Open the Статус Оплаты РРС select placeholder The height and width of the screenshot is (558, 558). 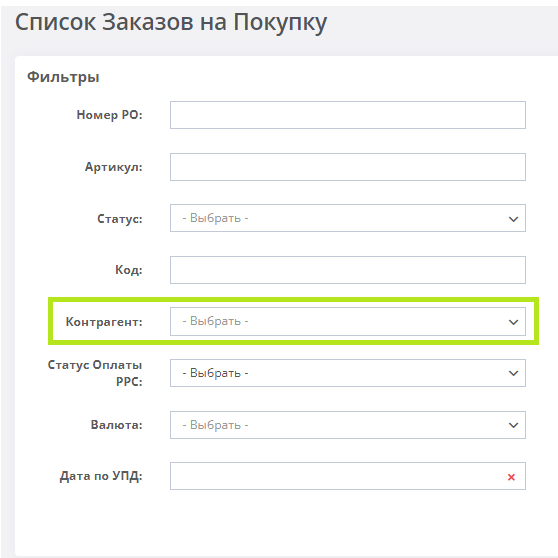(x=215, y=373)
